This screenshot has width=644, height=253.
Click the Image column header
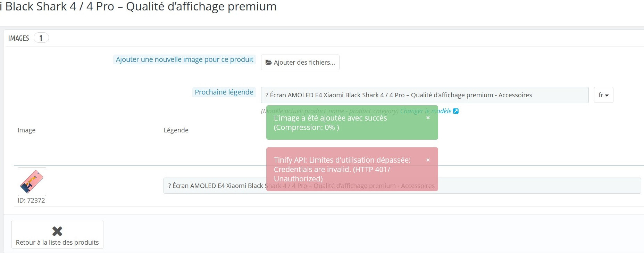point(26,130)
